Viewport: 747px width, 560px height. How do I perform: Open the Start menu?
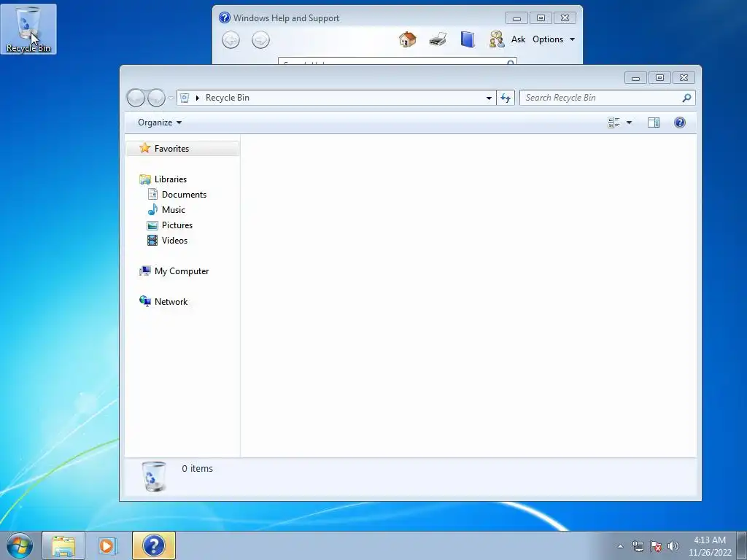click(x=20, y=545)
